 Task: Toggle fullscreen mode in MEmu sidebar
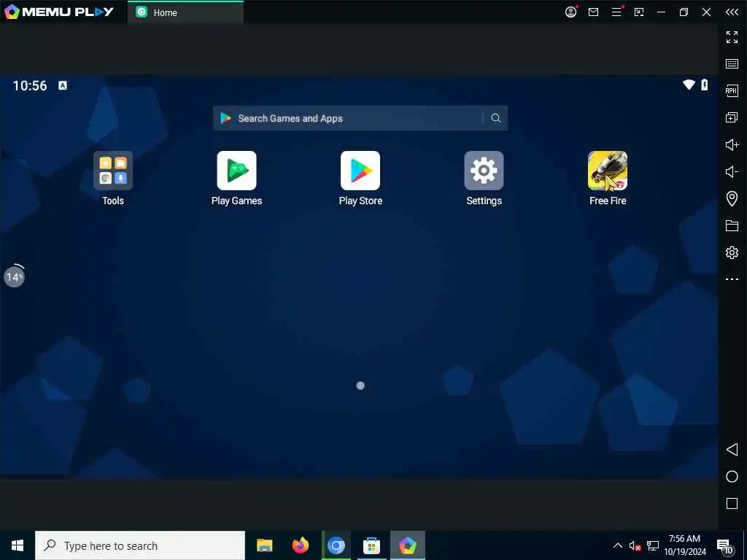click(732, 37)
